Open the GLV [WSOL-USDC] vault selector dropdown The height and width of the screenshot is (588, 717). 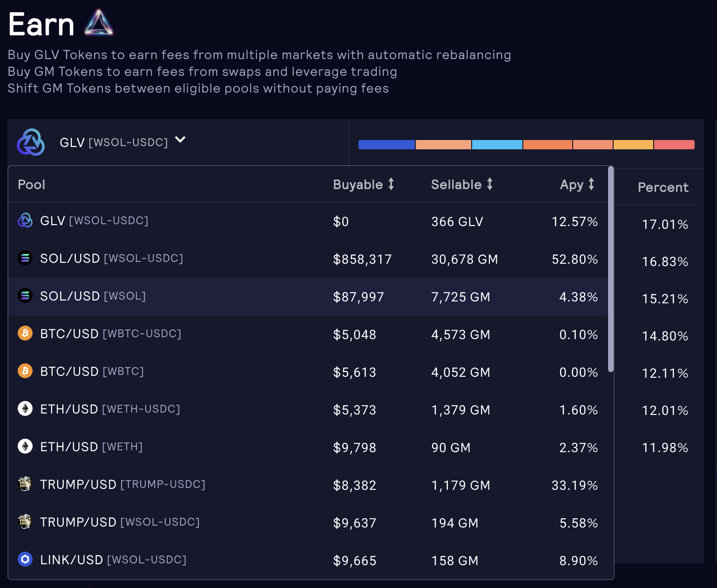coord(181,140)
